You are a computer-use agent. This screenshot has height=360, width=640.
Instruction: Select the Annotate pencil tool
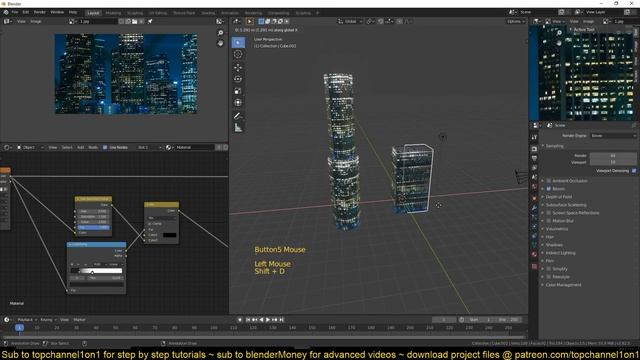pyautogui.click(x=238, y=116)
